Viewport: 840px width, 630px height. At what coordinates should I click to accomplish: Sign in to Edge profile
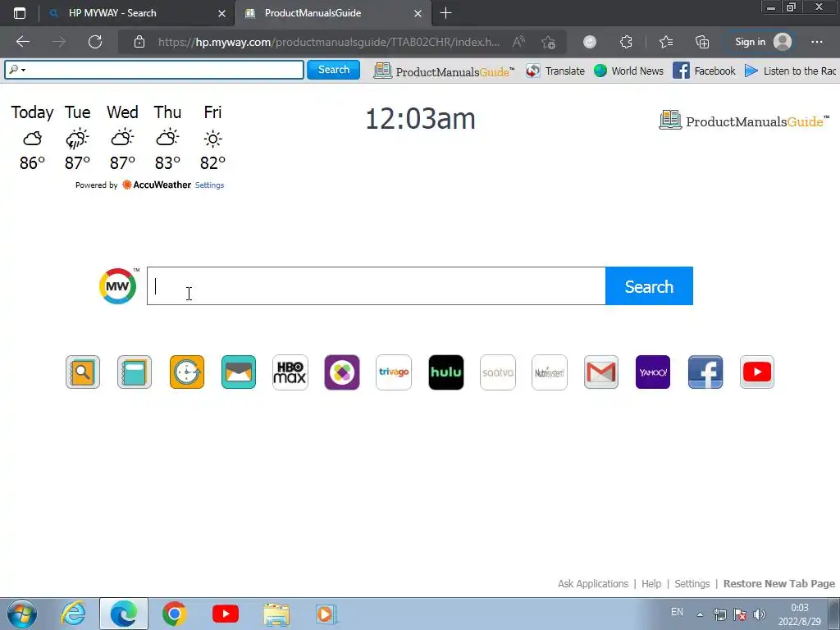click(763, 42)
